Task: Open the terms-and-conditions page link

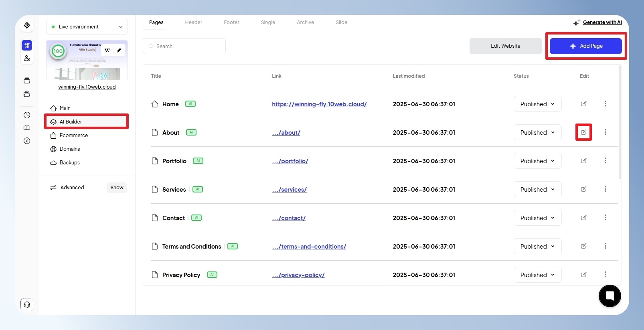Action: click(x=309, y=247)
